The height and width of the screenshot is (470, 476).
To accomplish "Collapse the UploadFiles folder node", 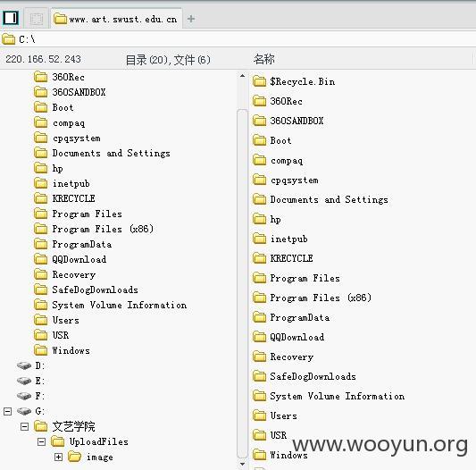I will tap(42, 441).
